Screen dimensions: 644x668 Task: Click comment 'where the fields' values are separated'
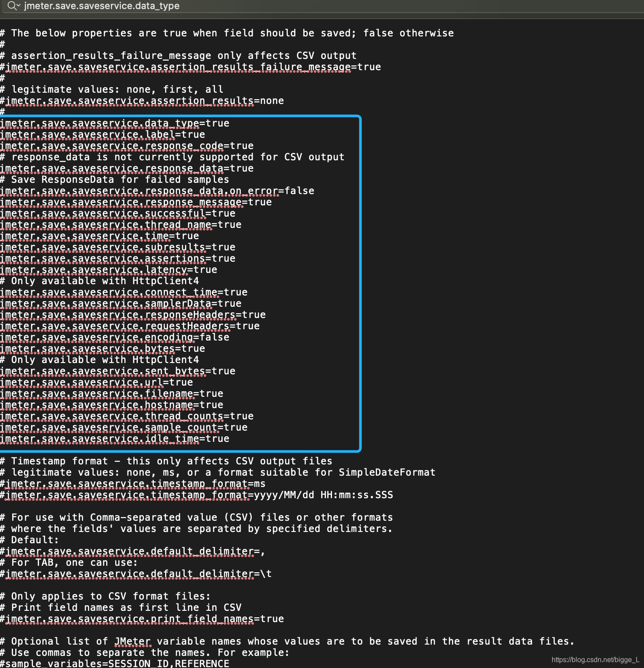coord(197,529)
